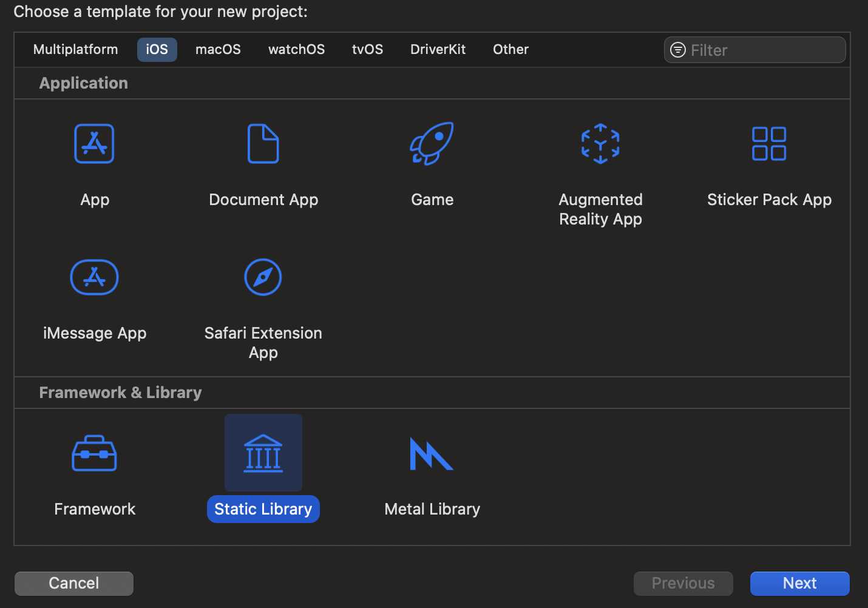Pick the Game rocket icon
868x608 pixels.
pos(432,144)
